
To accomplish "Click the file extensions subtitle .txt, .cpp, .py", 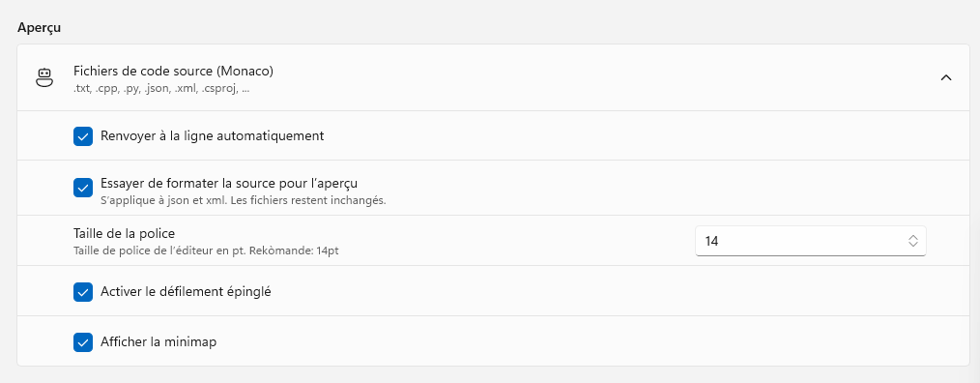I will point(161,89).
